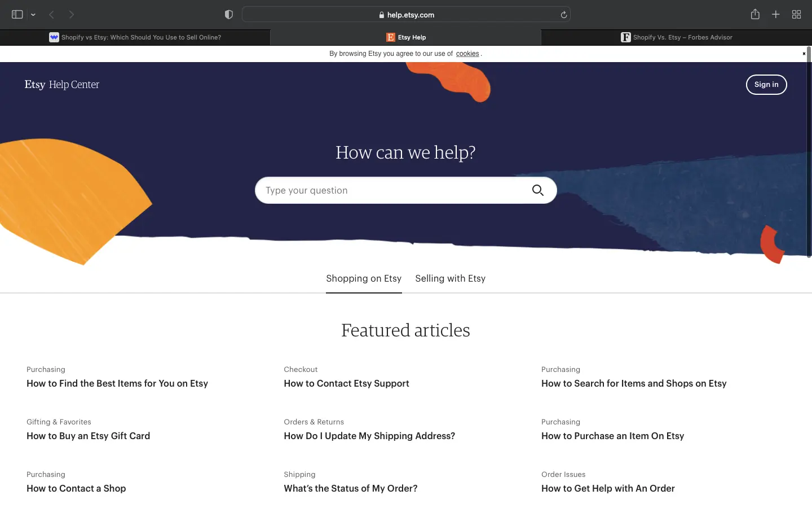Switch to the Forbes Advisor tab
The image size is (812, 508).
(x=677, y=37)
